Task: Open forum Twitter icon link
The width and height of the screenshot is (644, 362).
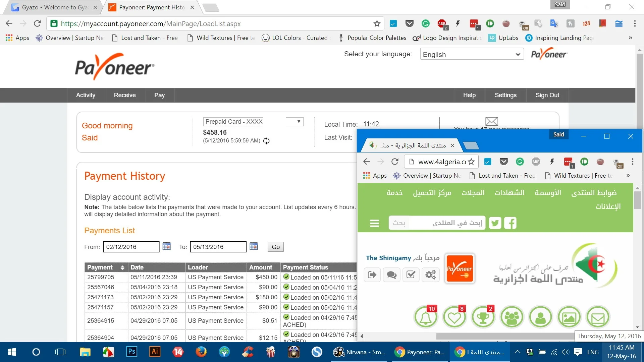Action: click(x=495, y=223)
